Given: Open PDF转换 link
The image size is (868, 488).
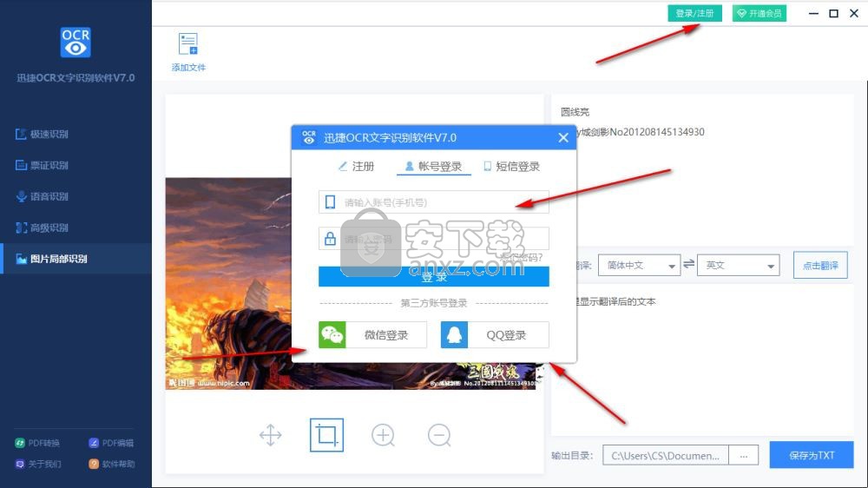Looking at the screenshot, I should [x=37, y=443].
